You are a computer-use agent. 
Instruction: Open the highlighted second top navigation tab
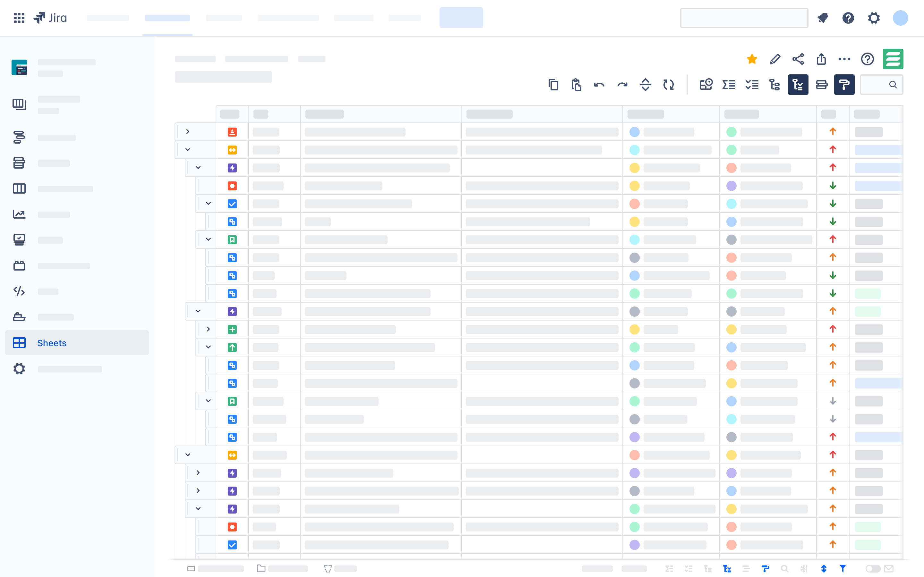(167, 18)
